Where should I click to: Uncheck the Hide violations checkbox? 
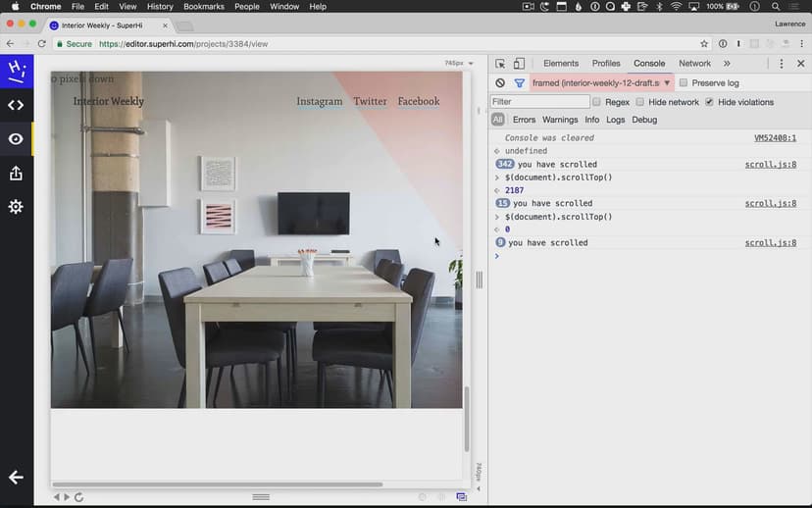(709, 102)
